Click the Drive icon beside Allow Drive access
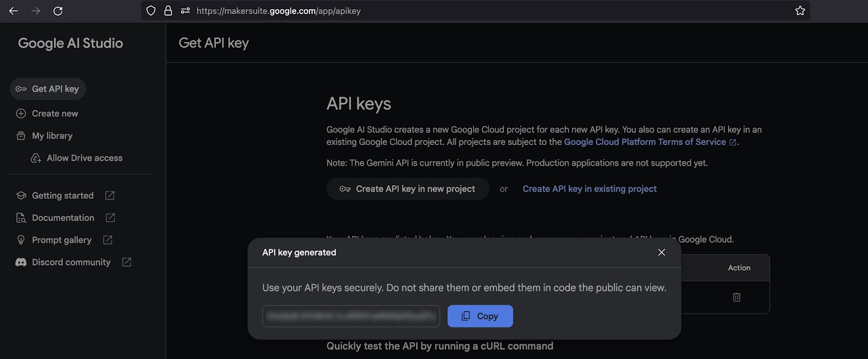 [36, 158]
